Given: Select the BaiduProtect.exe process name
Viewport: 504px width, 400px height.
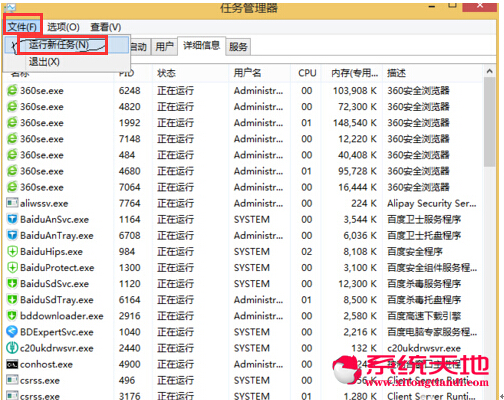Looking at the screenshot, I should (57, 268).
